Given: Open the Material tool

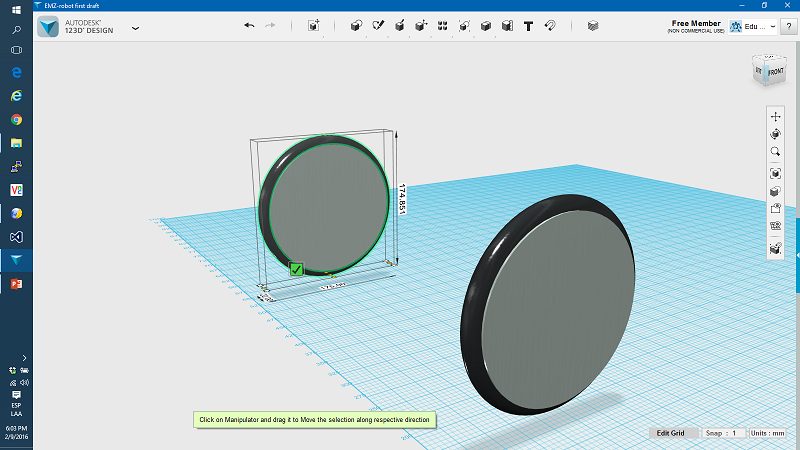Looking at the screenshot, I should tap(593, 26).
